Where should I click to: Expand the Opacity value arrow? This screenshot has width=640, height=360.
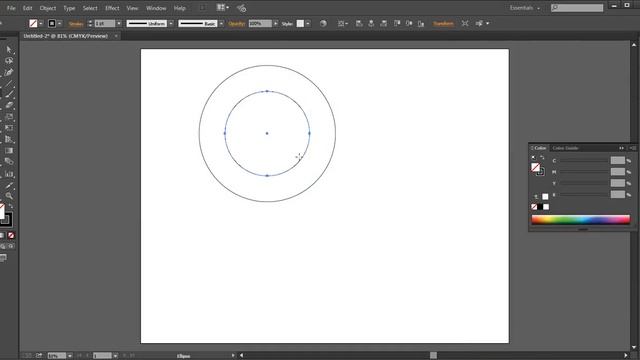coord(276,24)
